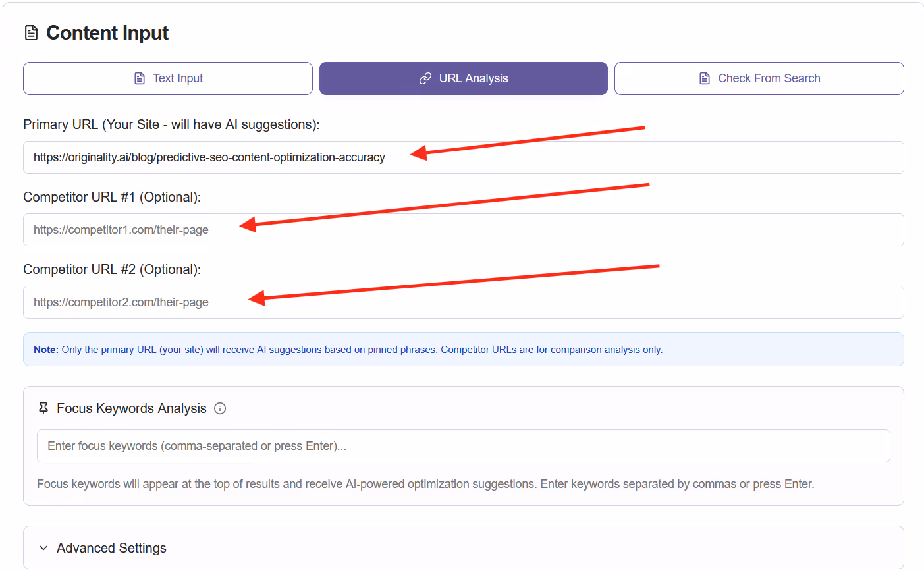924x571 pixels.
Task: Click the pin icon beside Focus Keywords Analysis
Action: [43, 408]
